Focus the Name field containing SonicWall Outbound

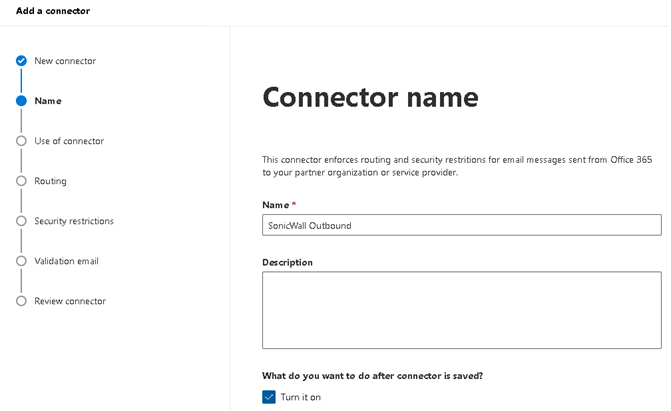click(x=461, y=225)
